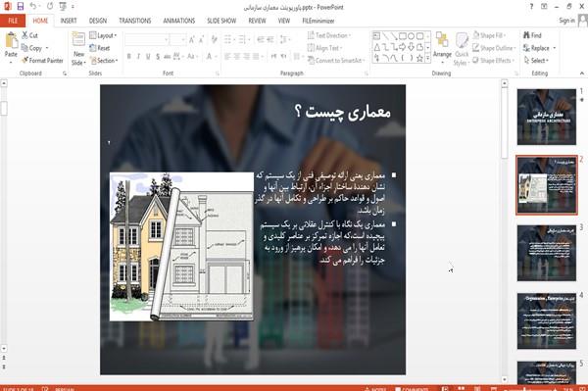The image size is (588, 391).
Task: Switch to the VIEW tab
Action: point(284,21)
